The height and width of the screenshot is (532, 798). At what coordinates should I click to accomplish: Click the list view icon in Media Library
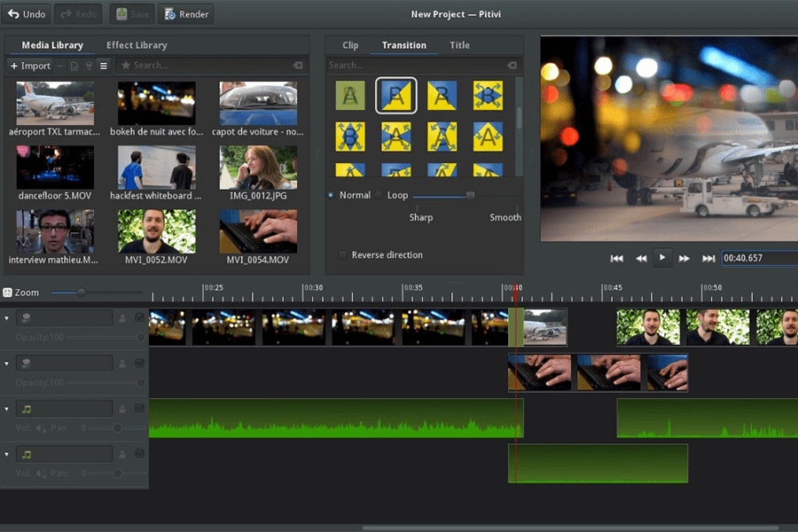pyautogui.click(x=104, y=66)
